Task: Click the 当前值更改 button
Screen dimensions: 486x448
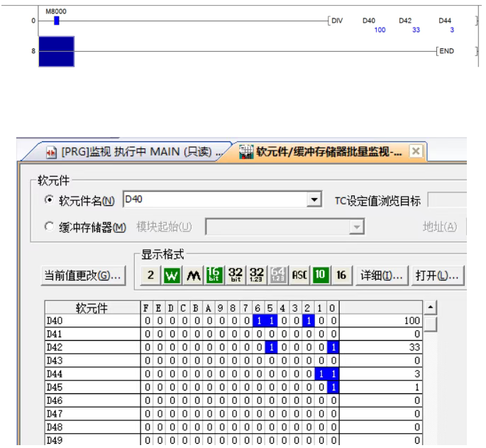Action: (83, 275)
